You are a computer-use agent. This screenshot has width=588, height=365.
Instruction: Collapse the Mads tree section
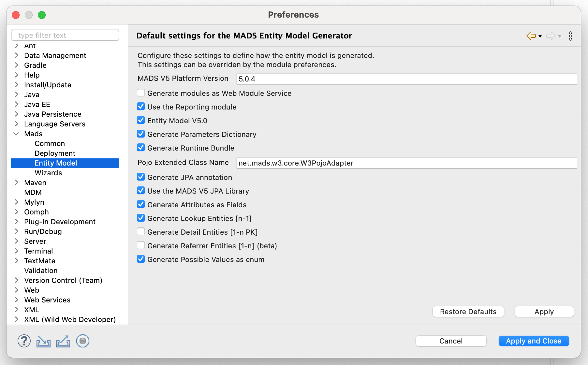point(17,134)
